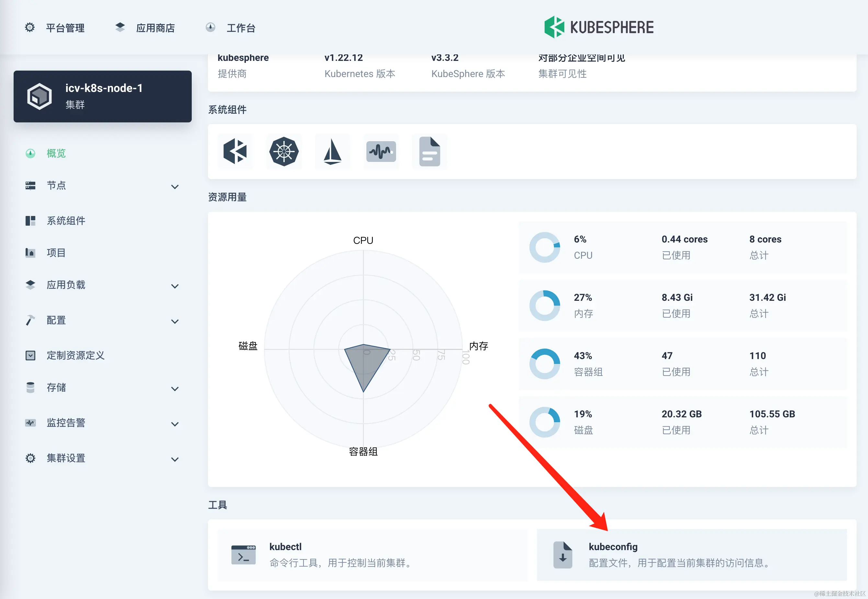
Task: Click the KubeSphere system component icon
Action: coord(235,151)
